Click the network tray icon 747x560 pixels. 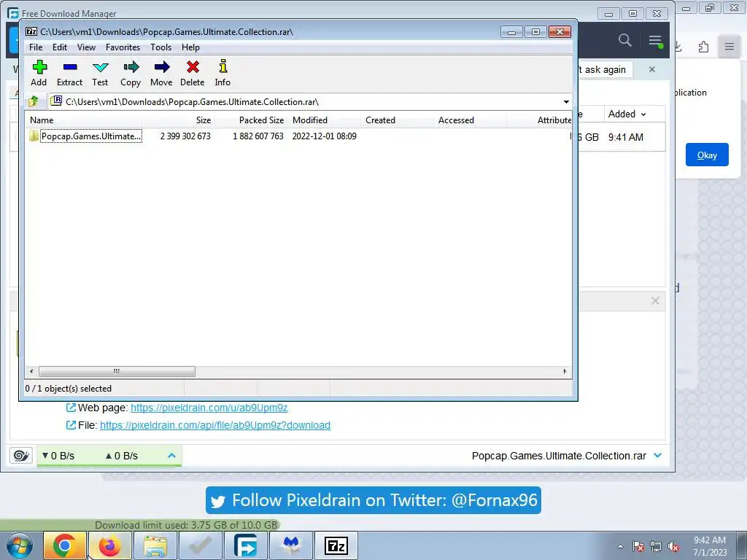pyautogui.click(x=656, y=546)
